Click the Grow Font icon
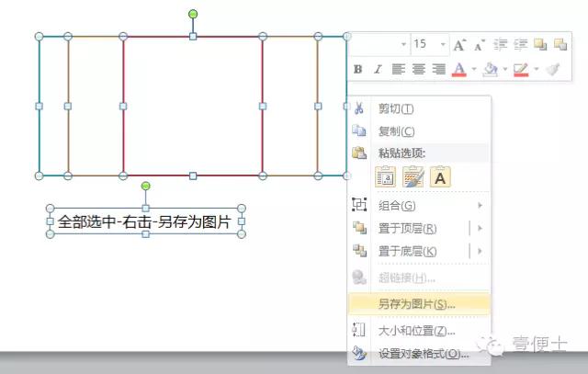The width and height of the screenshot is (588, 374). (x=459, y=45)
